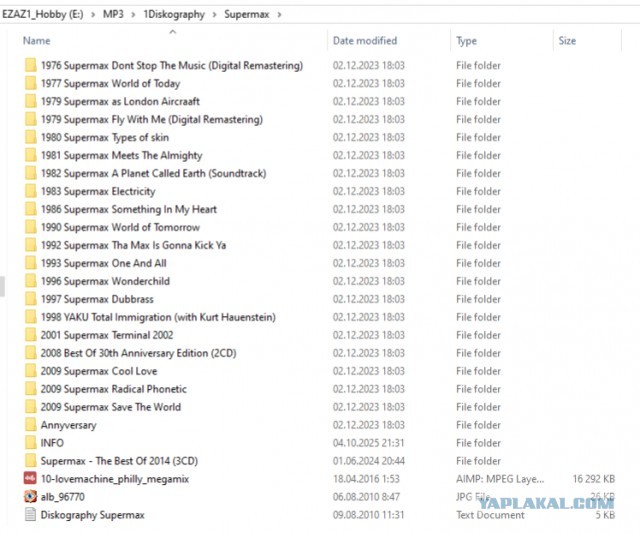Click folder icon of 1980 Supermax Types of skin
This screenshot has height=533, width=640.
(31, 137)
